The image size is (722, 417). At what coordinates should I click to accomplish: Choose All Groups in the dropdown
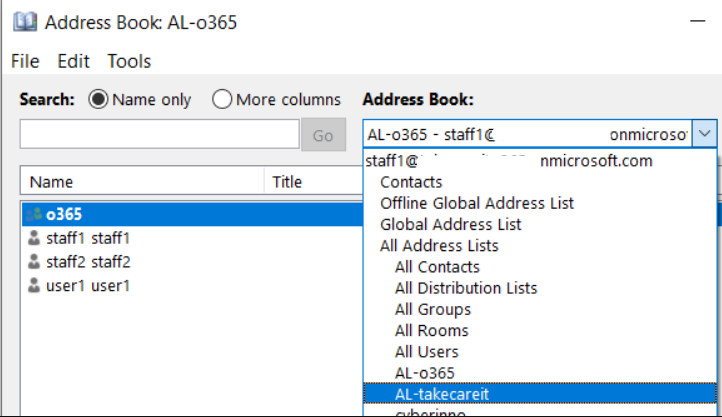540,309
